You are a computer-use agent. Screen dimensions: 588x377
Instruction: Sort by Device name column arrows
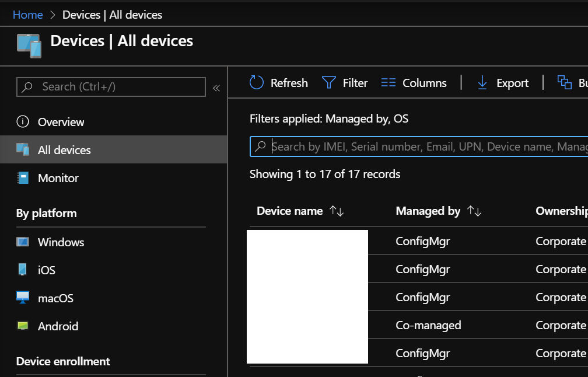pos(337,211)
